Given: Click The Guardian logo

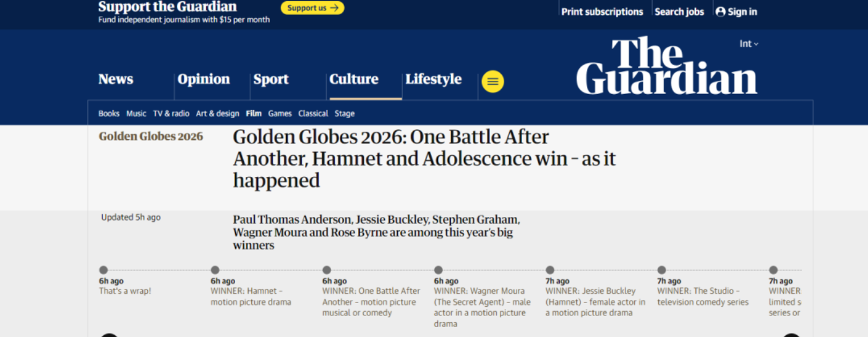Looking at the screenshot, I should coord(666,66).
